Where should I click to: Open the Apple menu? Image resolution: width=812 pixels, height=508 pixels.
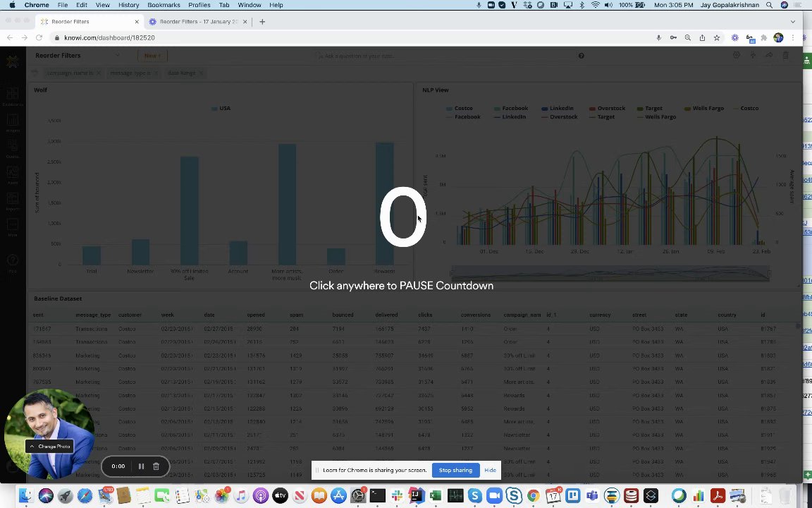click(12, 5)
